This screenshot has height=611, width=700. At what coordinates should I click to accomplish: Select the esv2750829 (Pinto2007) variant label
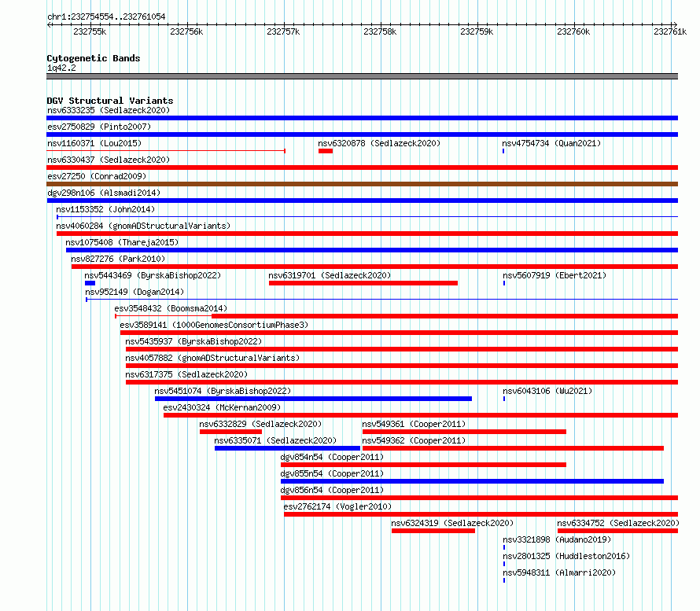tap(99, 127)
